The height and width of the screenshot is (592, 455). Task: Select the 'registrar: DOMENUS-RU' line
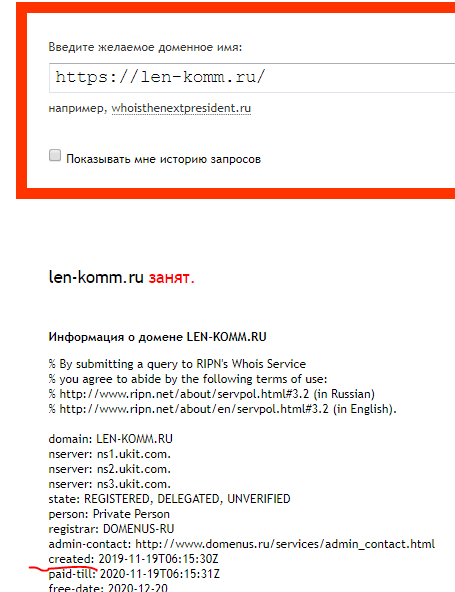pyautogui.click(x=111, y=529)
